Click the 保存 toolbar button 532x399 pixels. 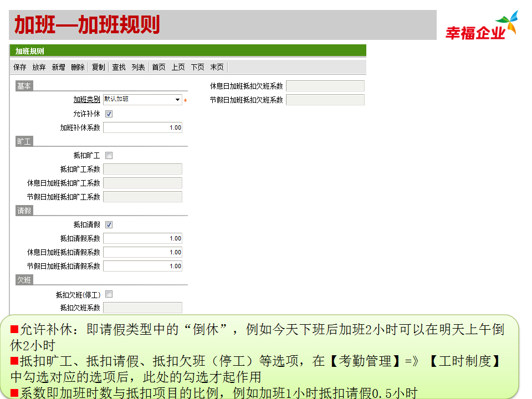coord(20,67)
